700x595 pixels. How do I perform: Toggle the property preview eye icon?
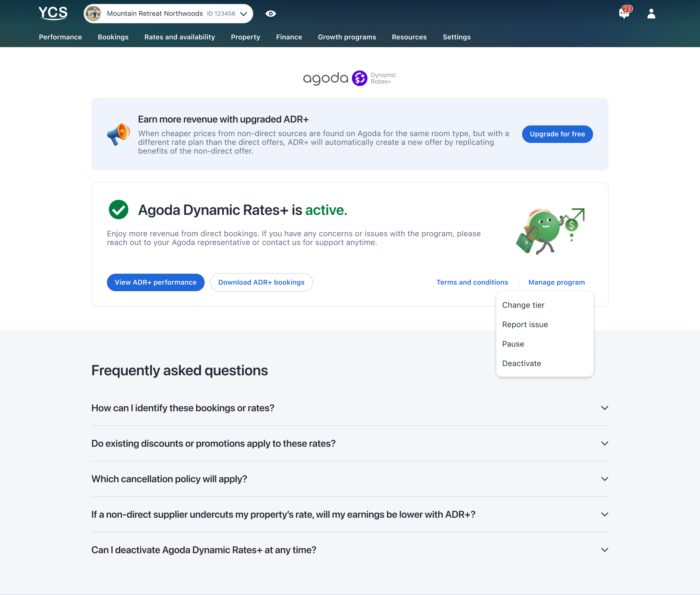(271, 14)
